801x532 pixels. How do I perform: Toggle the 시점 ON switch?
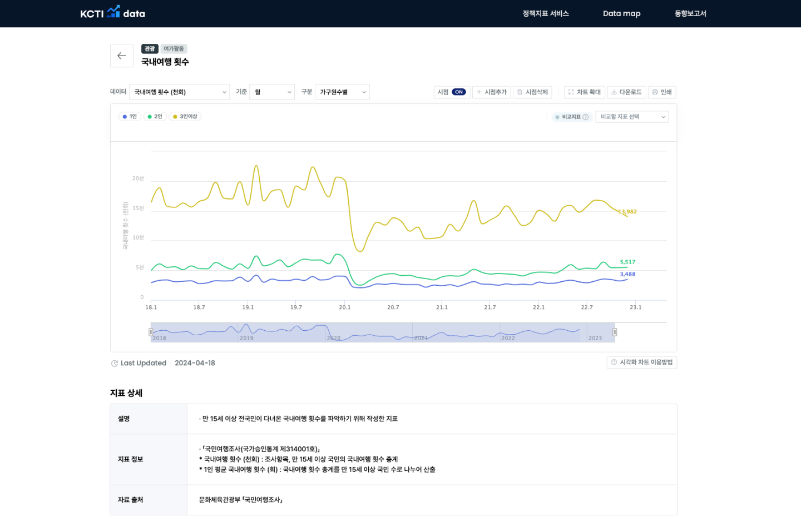458,92
